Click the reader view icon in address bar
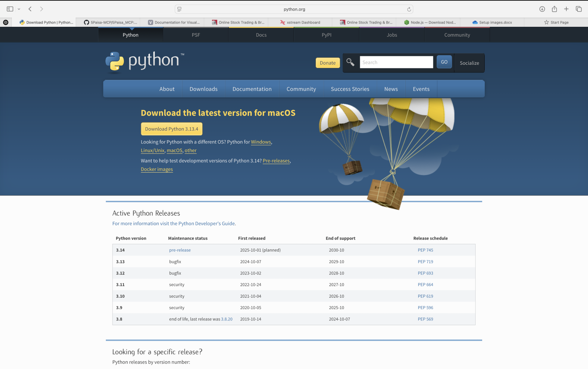This screenshot has width=588, height=369. point(179,9)
